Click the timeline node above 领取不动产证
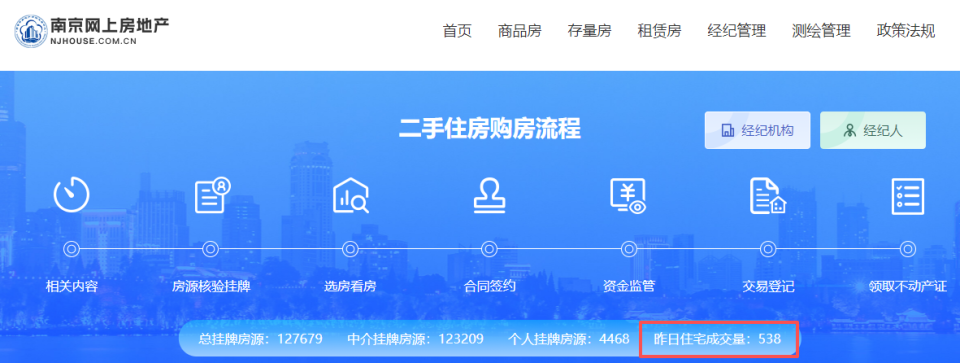This screenshot has height=363, width=960. [908, 249]
